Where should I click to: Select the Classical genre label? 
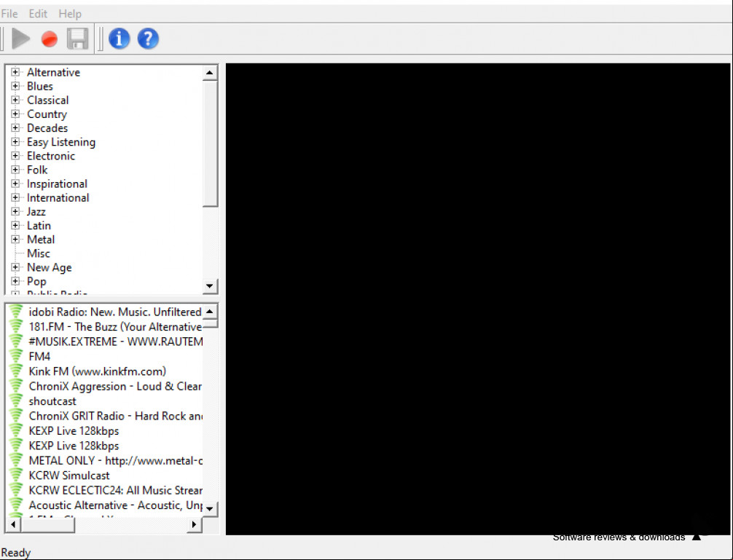(x=47, y=100)
